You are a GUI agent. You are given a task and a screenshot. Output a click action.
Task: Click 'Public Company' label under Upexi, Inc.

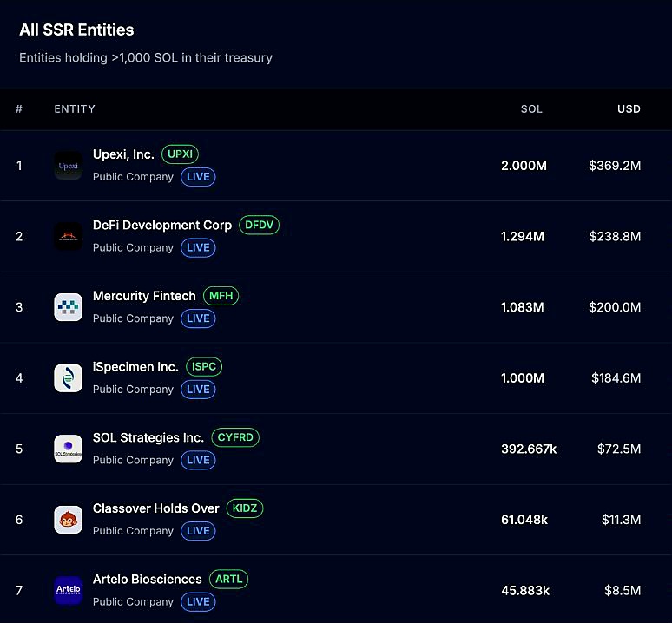pyautogui.click(x=134, y=177)
